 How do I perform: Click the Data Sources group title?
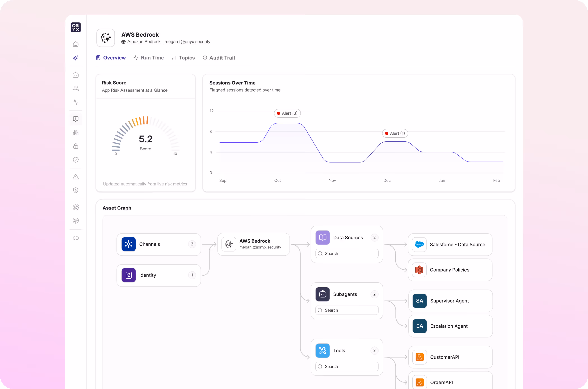point(348,238)
